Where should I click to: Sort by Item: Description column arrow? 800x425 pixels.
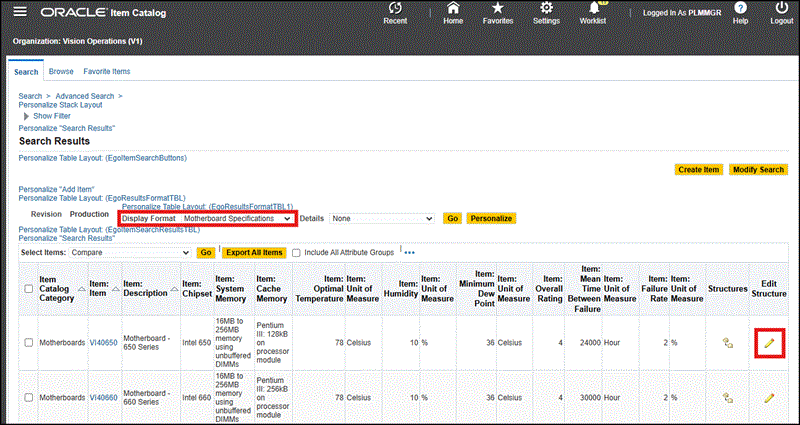[174, 289]
